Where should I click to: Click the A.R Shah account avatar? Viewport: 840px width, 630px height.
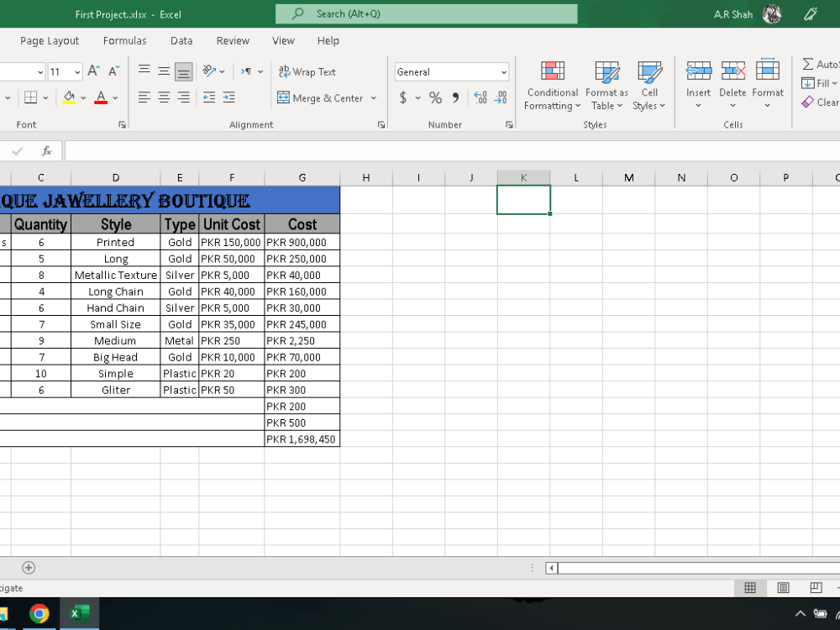coord(771,14)
